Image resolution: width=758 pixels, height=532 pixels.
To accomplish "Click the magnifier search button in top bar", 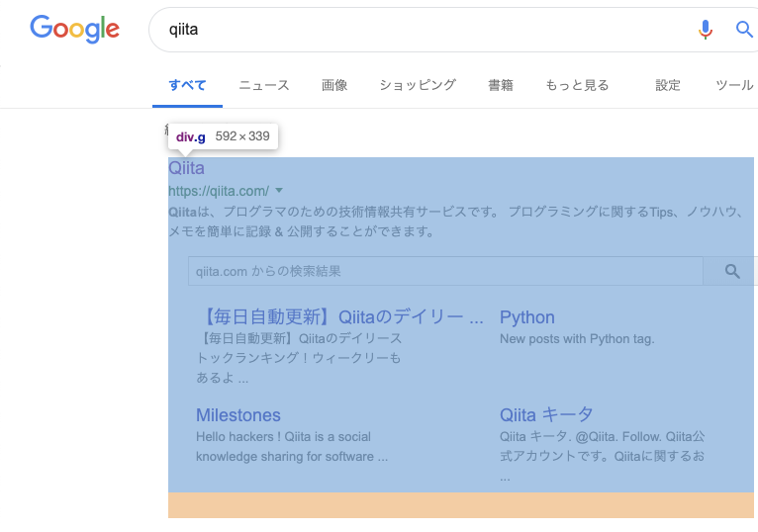I will (x=744, y=30).
